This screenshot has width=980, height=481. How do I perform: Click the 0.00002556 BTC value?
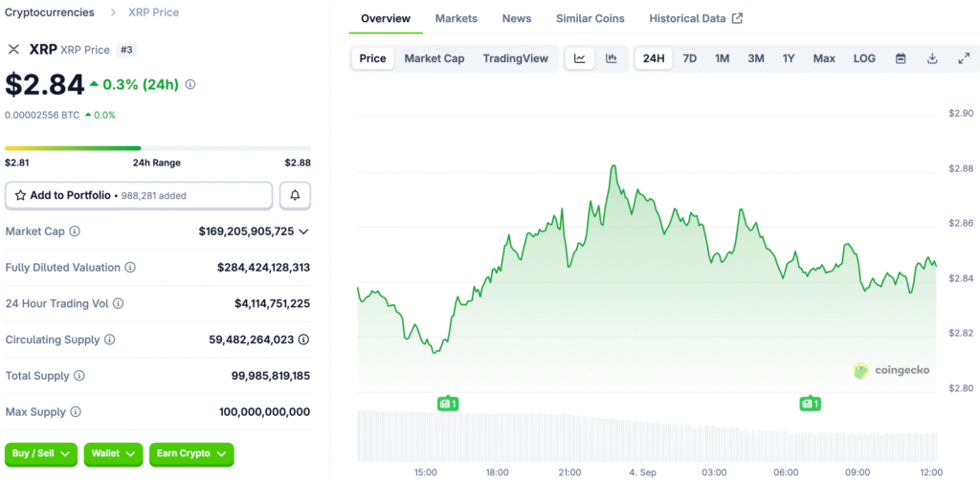42,115
